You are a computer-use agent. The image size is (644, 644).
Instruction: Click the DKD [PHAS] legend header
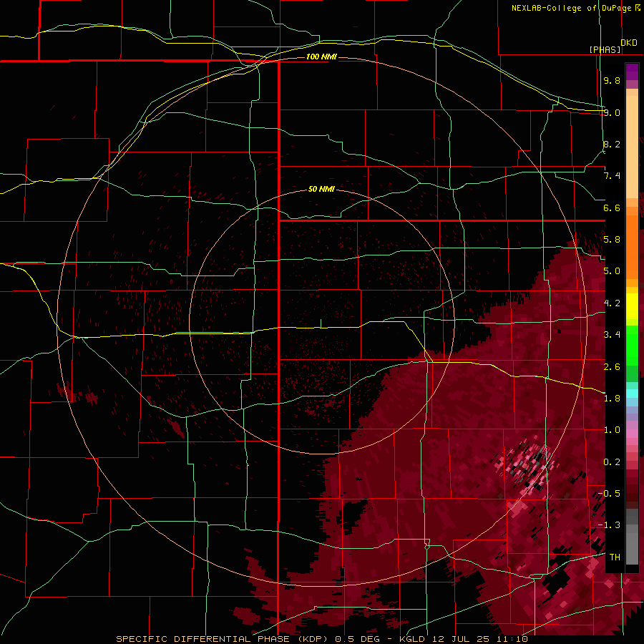tap(614, 46)
